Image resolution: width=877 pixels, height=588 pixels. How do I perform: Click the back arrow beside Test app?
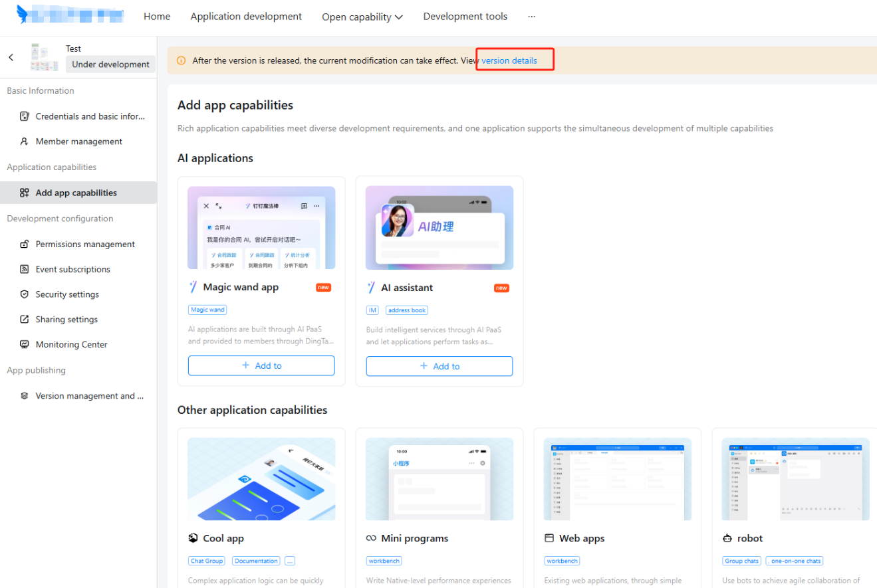click(x=11, y=57)
